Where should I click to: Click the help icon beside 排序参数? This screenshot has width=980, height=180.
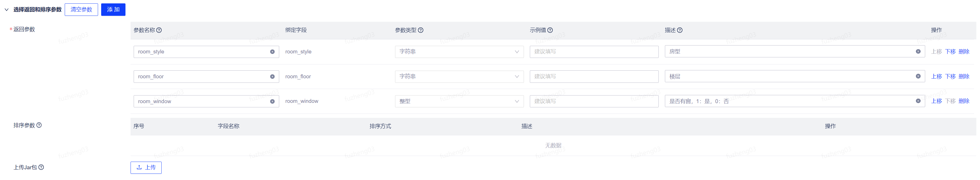pos(39,125)
